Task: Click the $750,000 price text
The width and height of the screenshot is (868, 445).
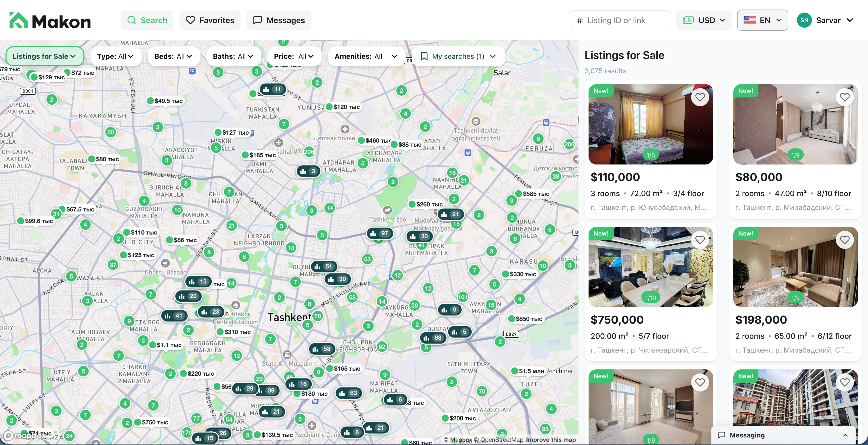Action: click(x=617, y=320)
